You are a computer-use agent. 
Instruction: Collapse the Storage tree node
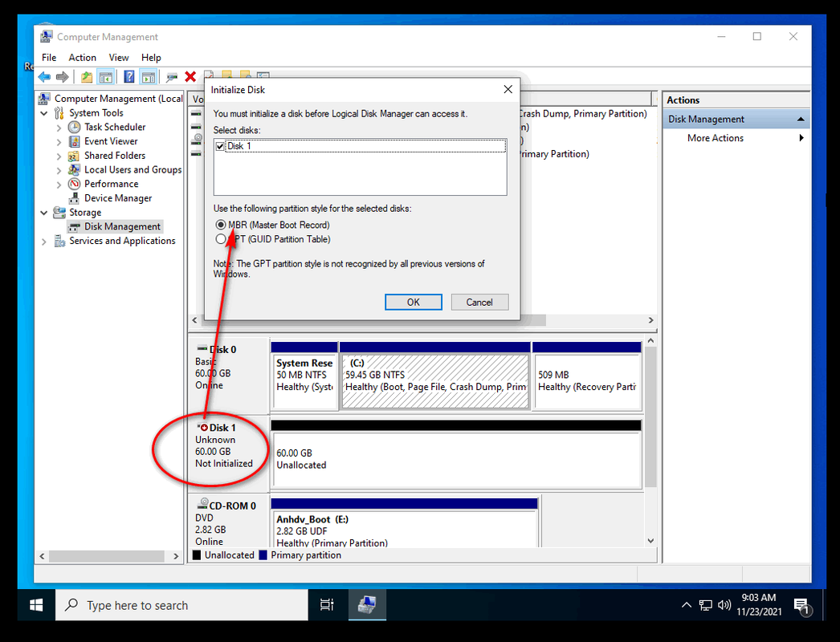[44, 213]
